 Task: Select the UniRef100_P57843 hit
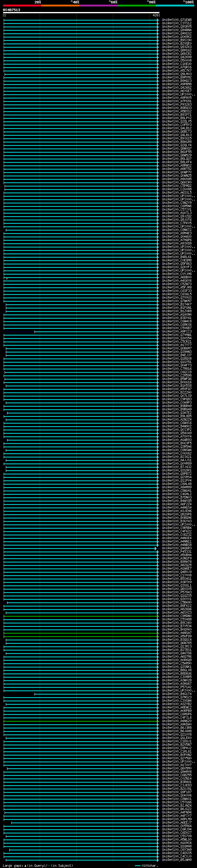click(176, 592)
